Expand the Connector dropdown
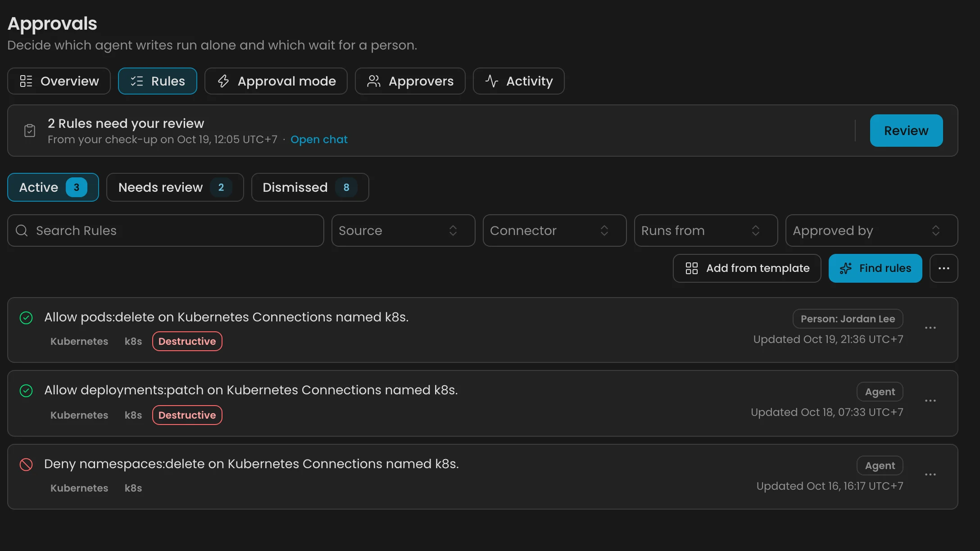Screen dimensions: 980x551 555,230
